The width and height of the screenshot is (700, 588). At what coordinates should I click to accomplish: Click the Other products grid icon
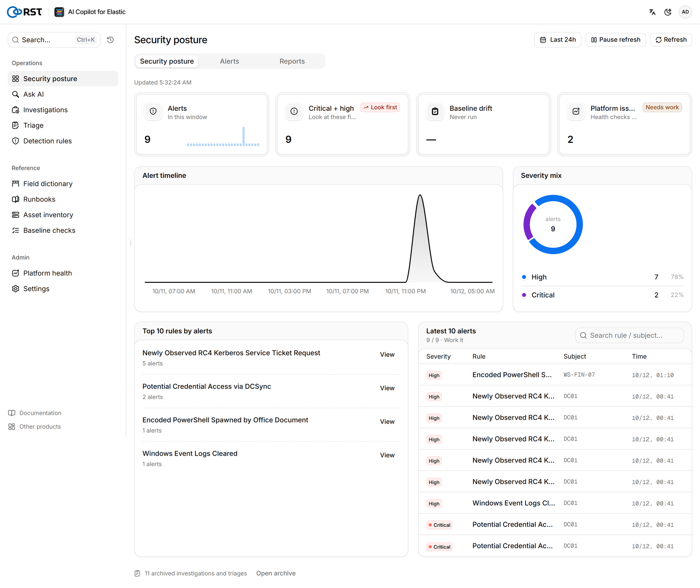12,427
